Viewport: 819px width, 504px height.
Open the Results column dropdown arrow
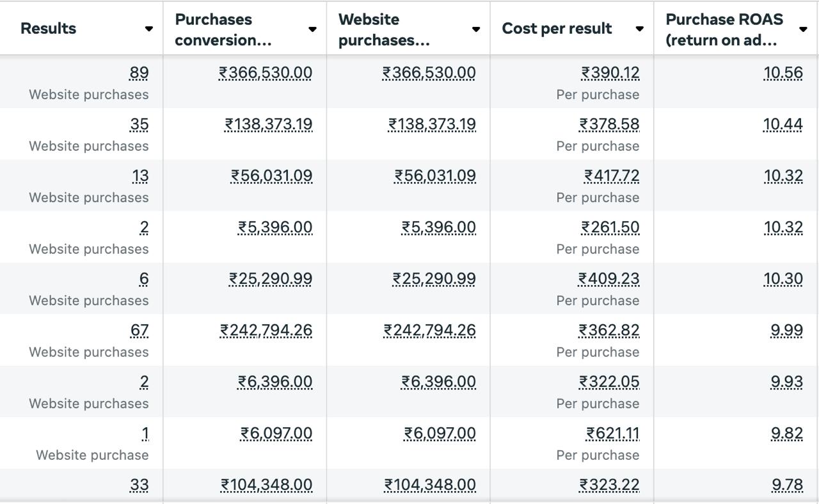(x=148, y=29)
